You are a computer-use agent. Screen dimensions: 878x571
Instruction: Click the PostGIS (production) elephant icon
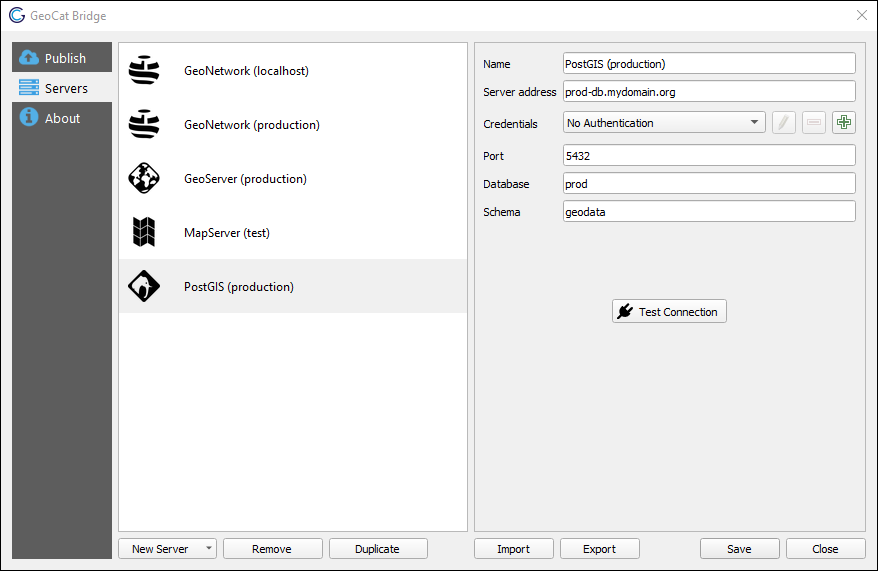(x=145, y=287)
